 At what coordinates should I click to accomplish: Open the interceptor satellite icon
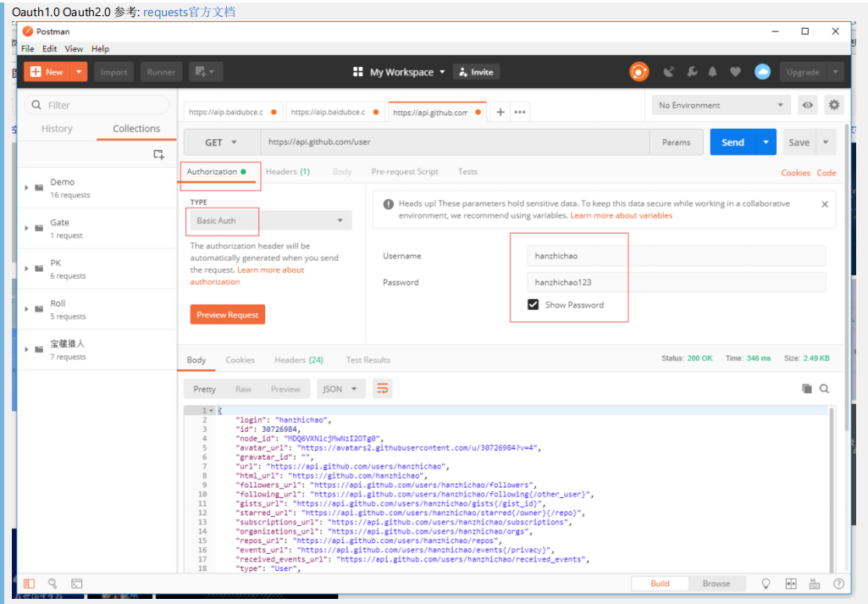(x=669, y=72)
